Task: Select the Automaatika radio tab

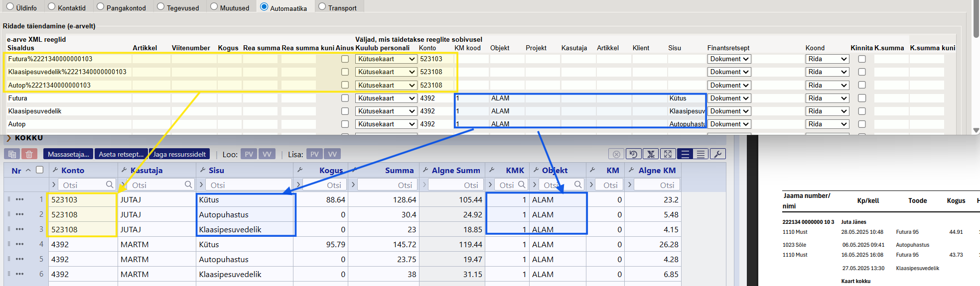Action: 264,7
